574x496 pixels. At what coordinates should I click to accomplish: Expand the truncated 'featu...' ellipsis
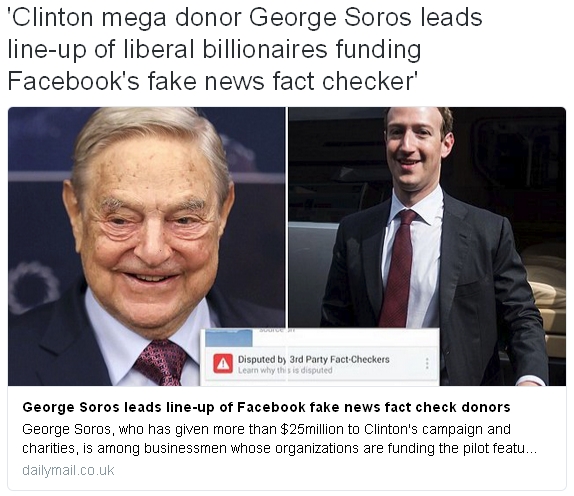pyautogui.click(x=531, y=448)
